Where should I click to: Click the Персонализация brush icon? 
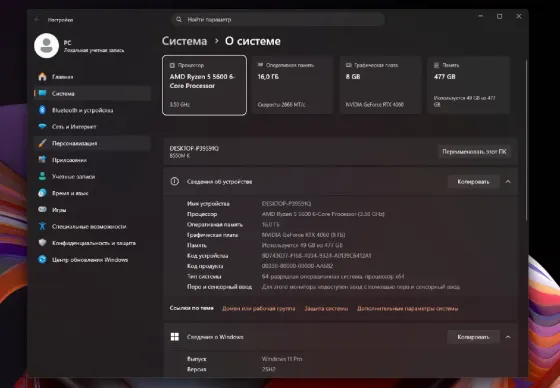tap(42, 143)
